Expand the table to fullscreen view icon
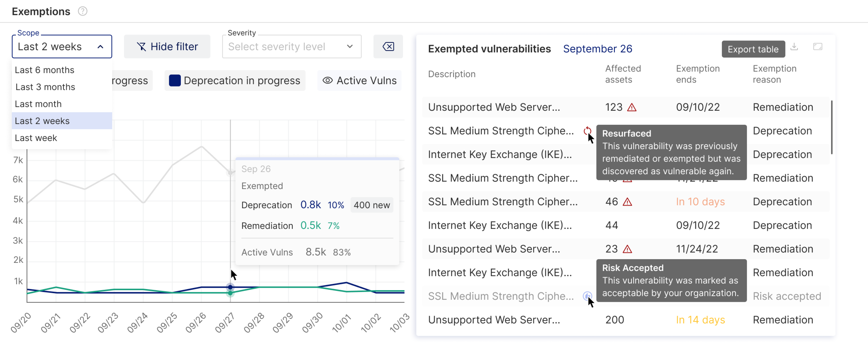 pyautogui.click(x=818, y=47)
